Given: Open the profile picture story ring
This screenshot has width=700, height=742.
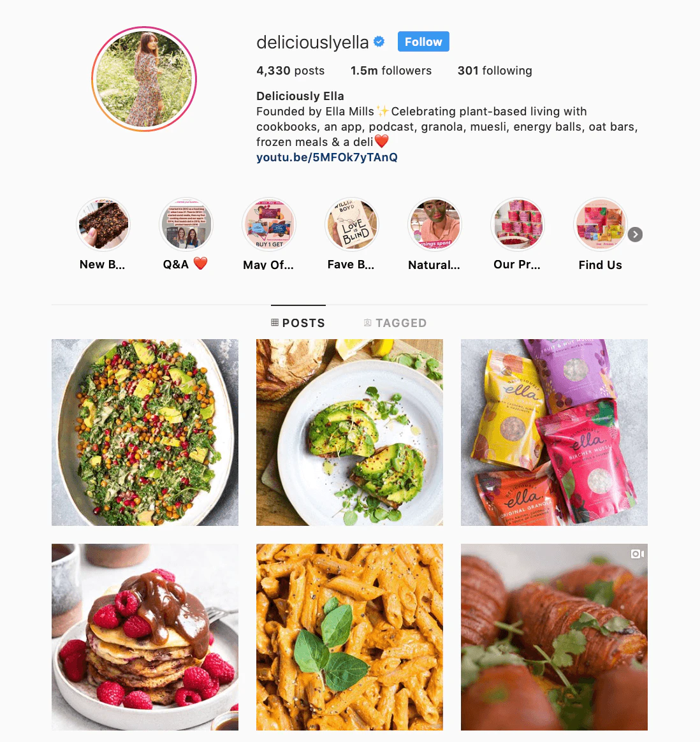Looking at the screenshot, I should pos(144,78).
